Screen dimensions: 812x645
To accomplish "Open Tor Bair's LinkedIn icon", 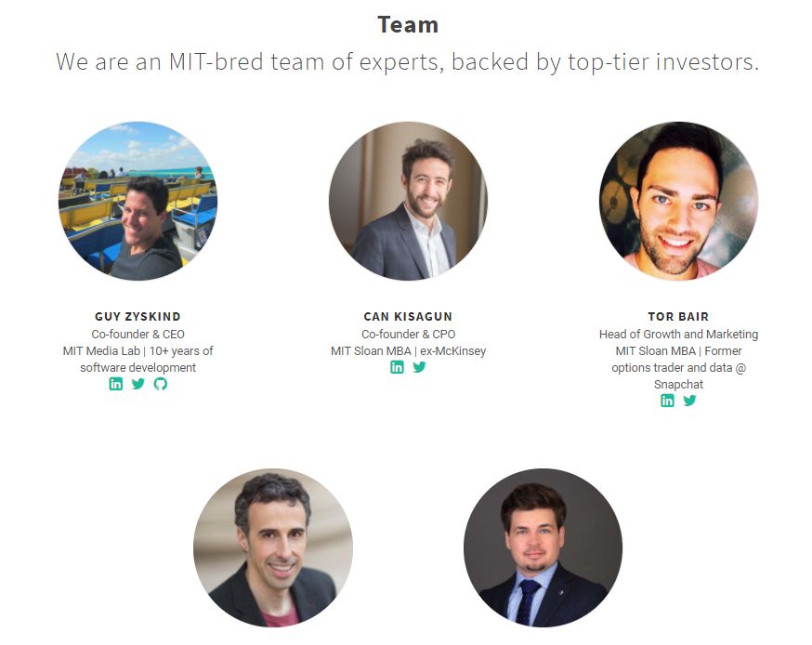I will point(667,401).
